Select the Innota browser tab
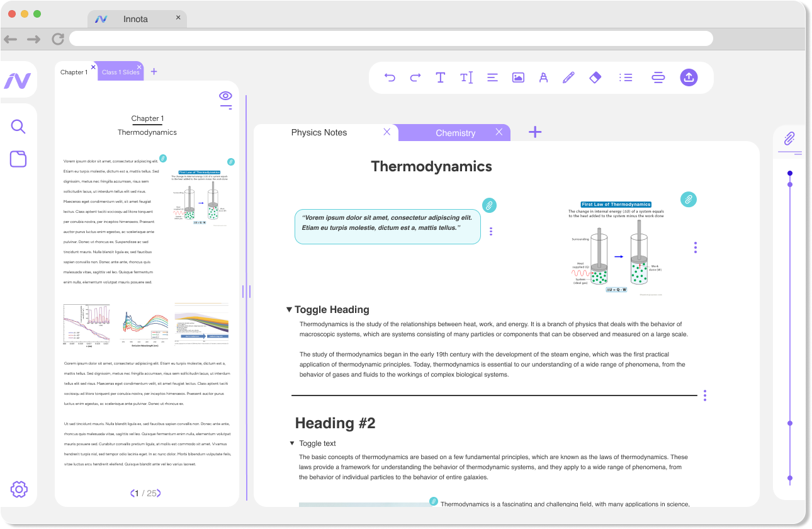The width and height of the screenshot is (812, 529). pos(136,19)
